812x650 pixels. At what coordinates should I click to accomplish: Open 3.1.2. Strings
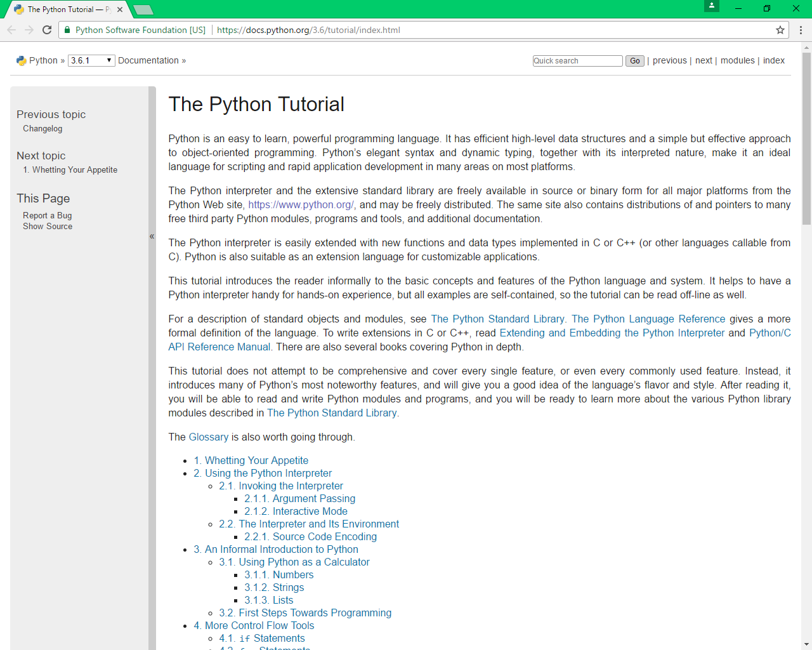274,587
